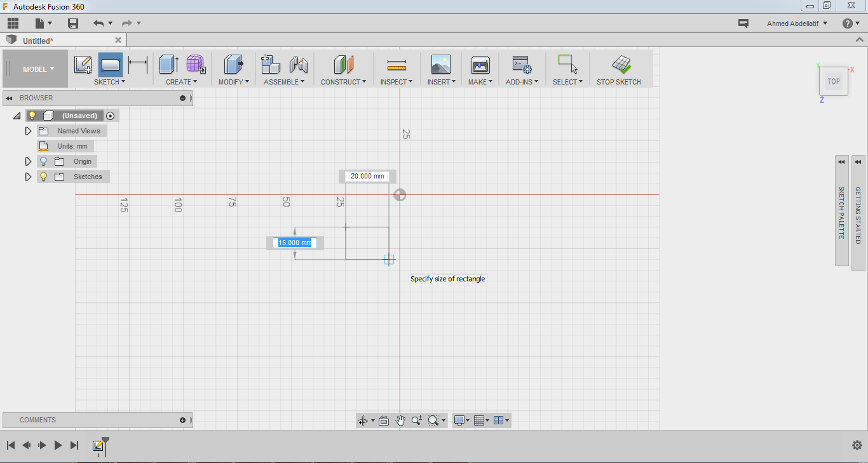Open the SKETCH PALETTE side panel

[842, 210]
